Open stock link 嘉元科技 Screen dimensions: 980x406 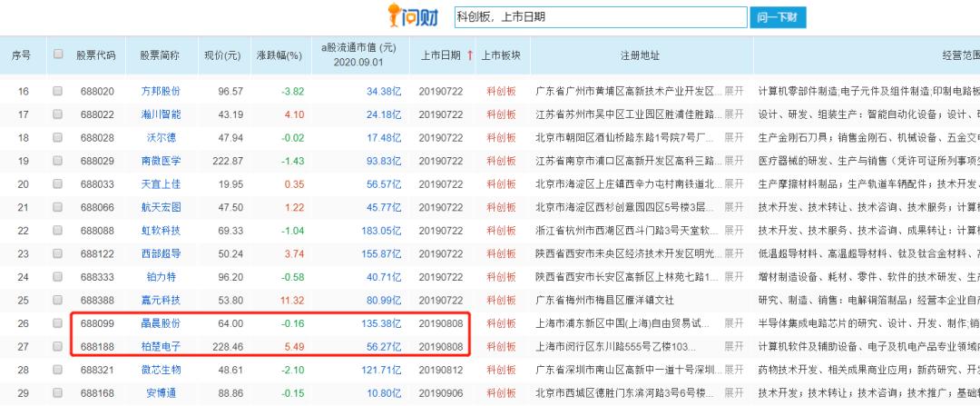(161, 301)
